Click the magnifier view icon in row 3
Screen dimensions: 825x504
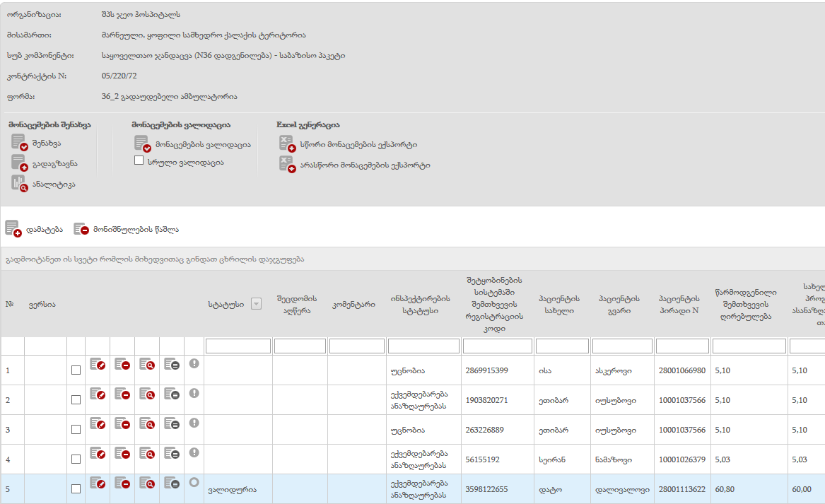[x=147, y=424]
